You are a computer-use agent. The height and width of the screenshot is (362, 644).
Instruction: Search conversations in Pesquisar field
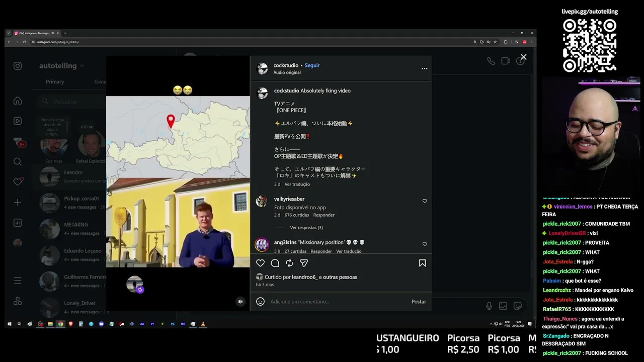[71, 102]
